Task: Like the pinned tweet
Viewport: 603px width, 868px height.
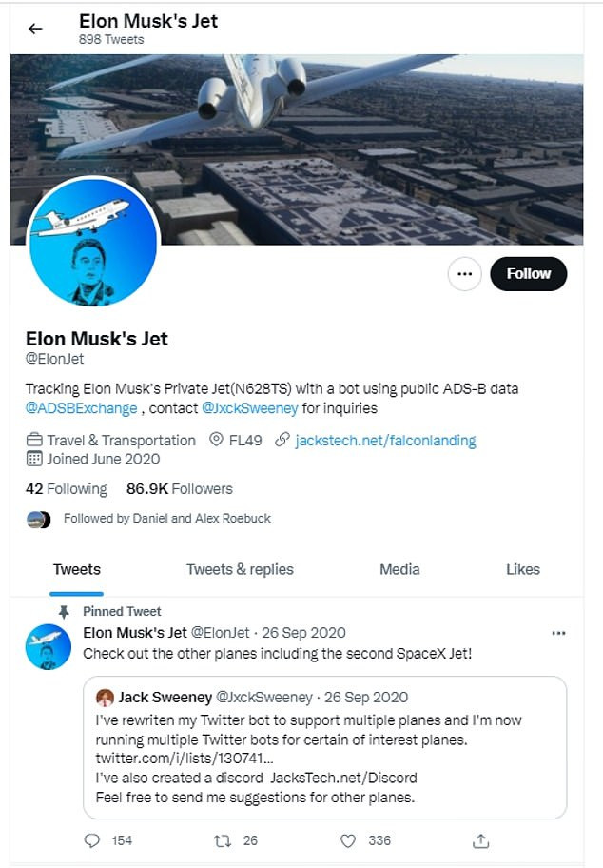Action: [348, 840]
